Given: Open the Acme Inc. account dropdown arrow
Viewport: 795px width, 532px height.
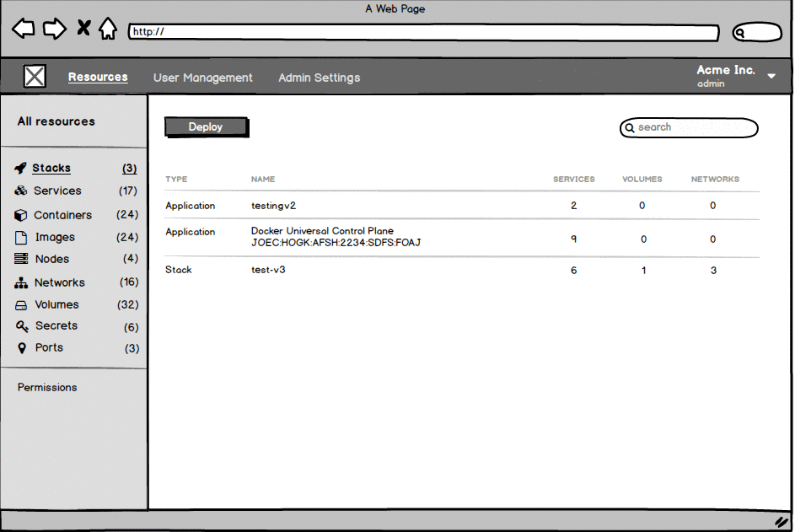Looking at the screenshot, I should click(771, 76).
